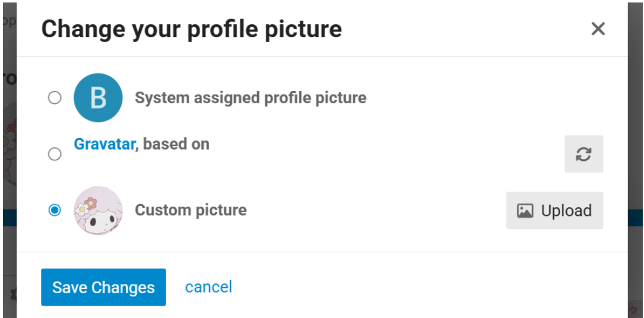Click the blue letter B avatar icon
Viewport: 644px width, 318px height.
click(x=98, y=98)
